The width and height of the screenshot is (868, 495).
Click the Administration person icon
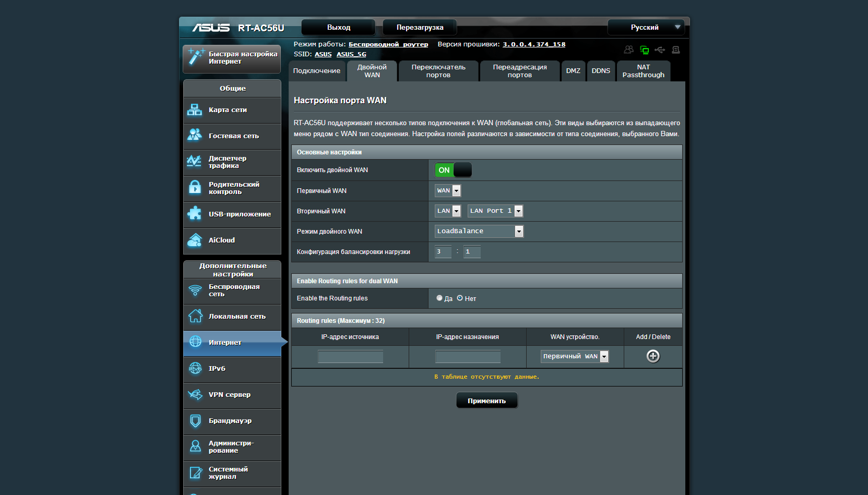coord(195,446)
